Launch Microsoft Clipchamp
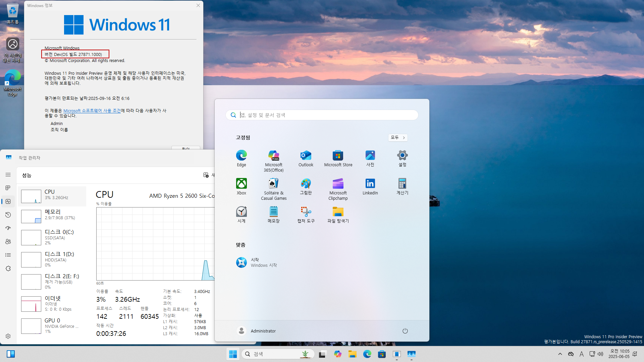The width and height of the screenshot is (644, 362). click(338, 189)
